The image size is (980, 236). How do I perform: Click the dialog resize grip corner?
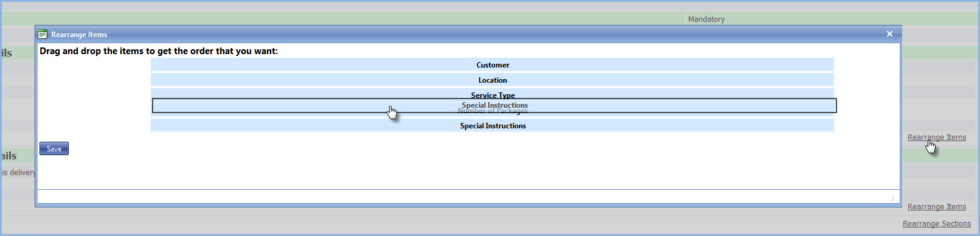pyautogui.click(x=892, y=199)
